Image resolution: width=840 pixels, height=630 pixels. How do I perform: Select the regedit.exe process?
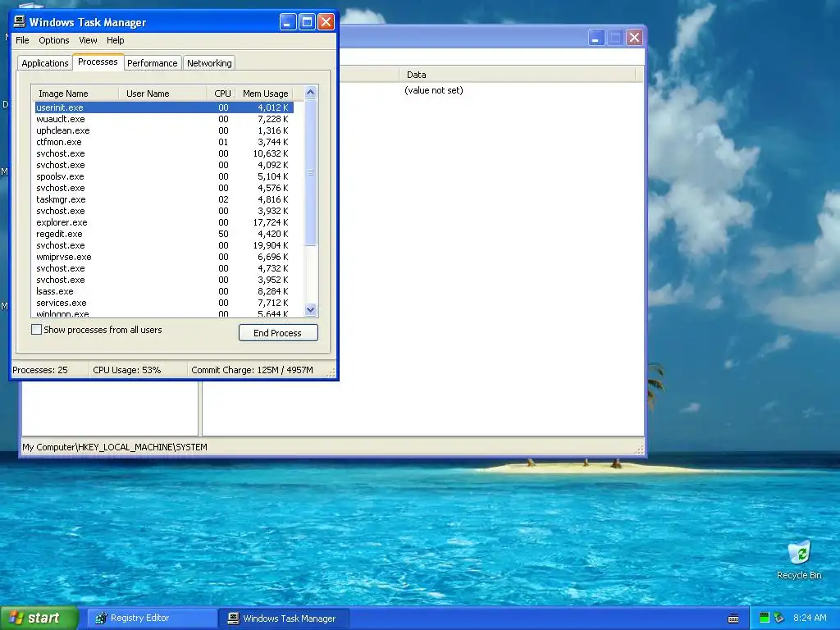[164, 234]
